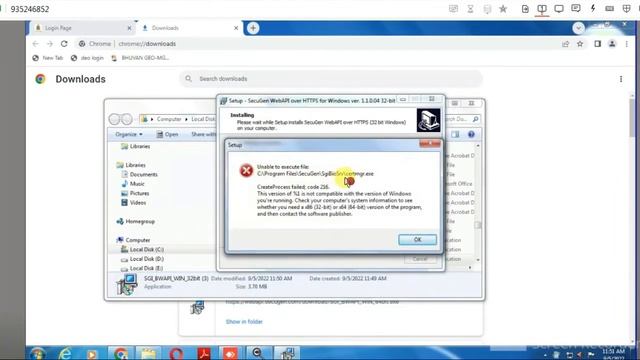This screenshot has height=360, width=640.
Task: Toggle Chrome side panel icon
Action: pos(598,44)
